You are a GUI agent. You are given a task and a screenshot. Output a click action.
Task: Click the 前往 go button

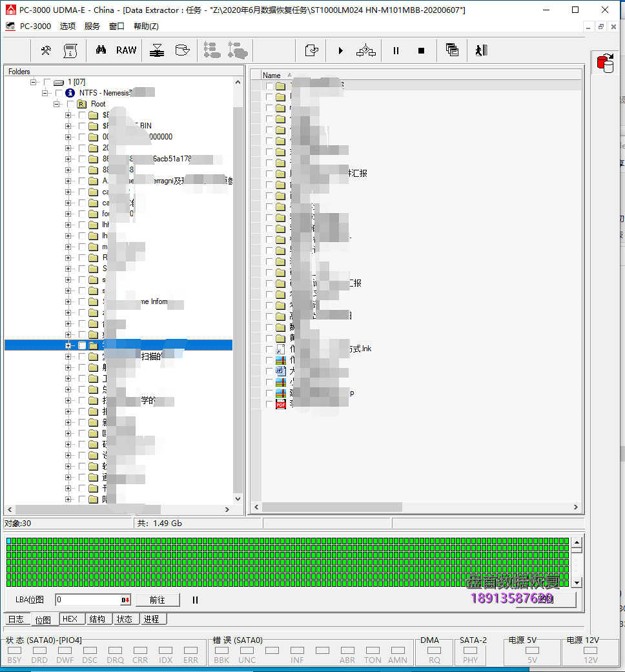pyautogui.click(x=158, y=600)
